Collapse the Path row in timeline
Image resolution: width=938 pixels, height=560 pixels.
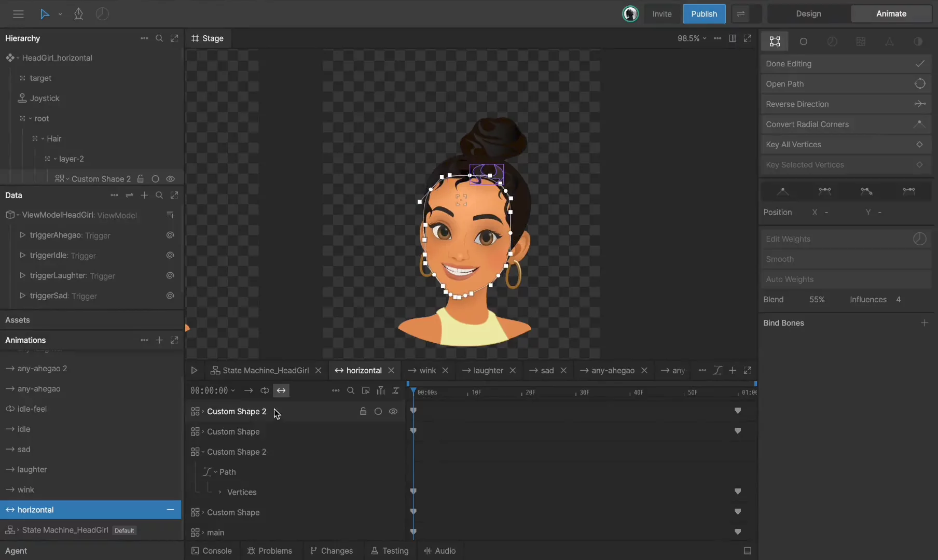[215, 472]
